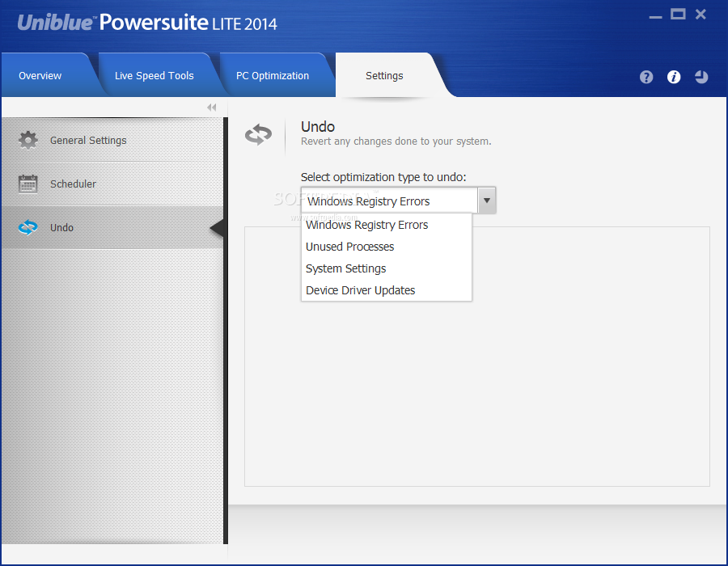
Task: Click the info icon in header
Action: pos(674,77)
